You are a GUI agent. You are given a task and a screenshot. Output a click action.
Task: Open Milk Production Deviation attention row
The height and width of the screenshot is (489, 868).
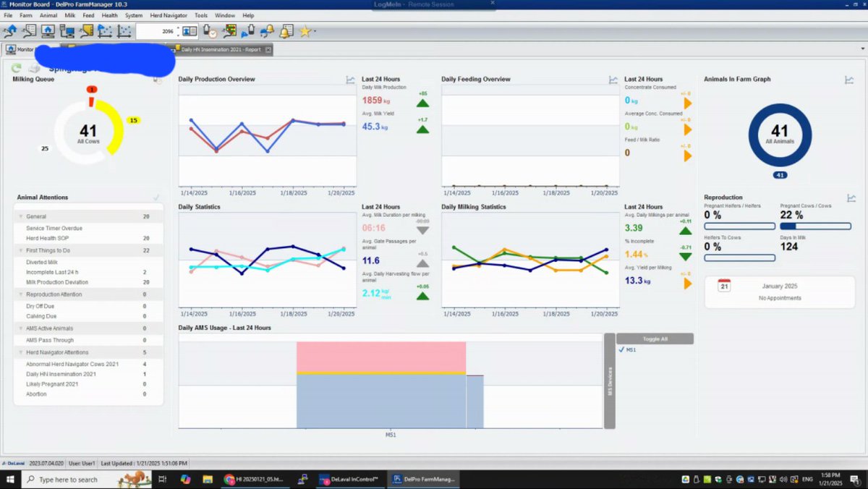(88, 282)
